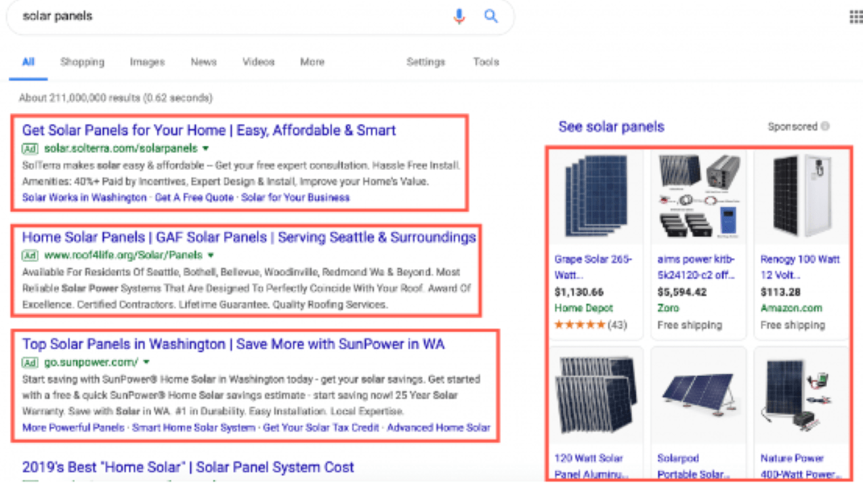Screen dimensions: 863x504
Task: Click the Ad badge beside www.roof4life.org
Action: pyautogui.click(x=30, y=255)
